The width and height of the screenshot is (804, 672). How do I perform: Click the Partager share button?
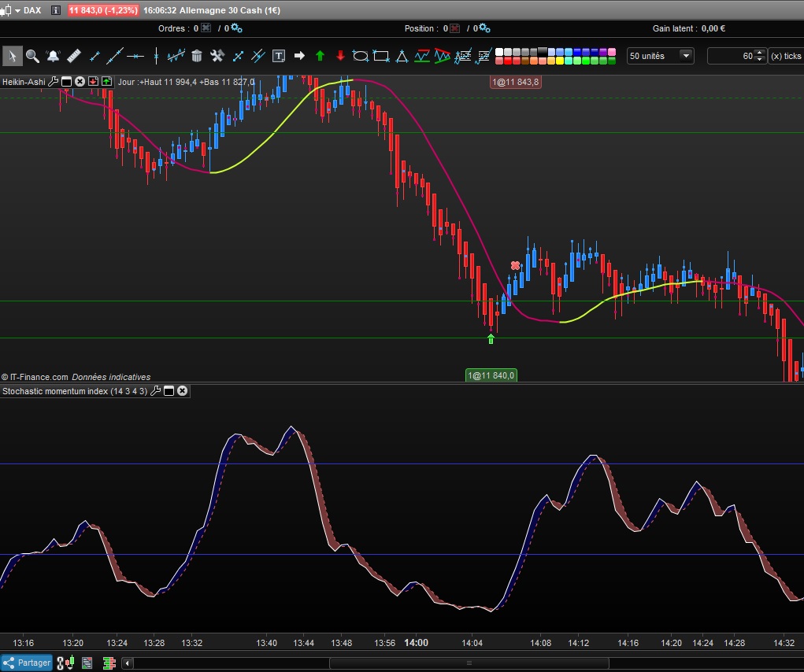28,663
